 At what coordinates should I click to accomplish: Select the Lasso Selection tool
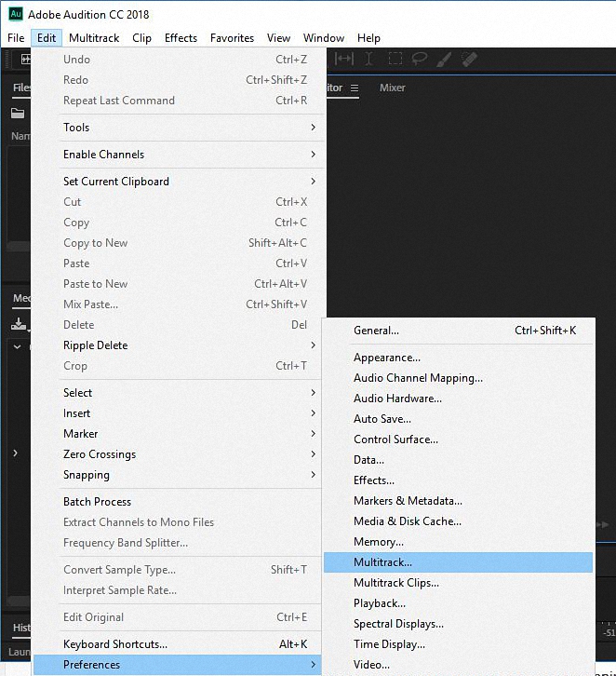(x=420, y=59)
